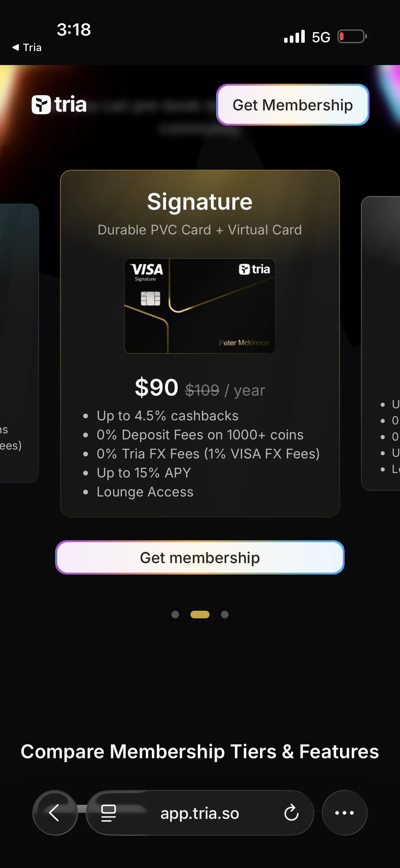Tap the EMV chip graphic on the card
The image size is (400, 868).
(150, 298)
